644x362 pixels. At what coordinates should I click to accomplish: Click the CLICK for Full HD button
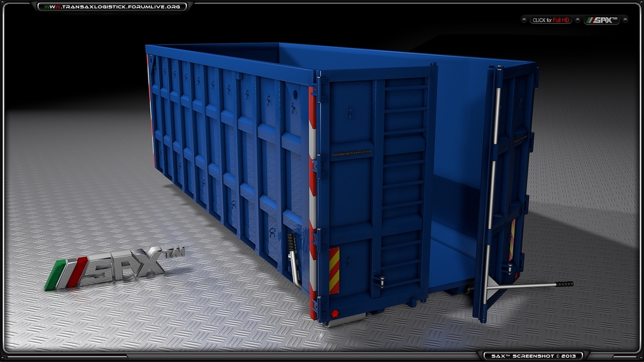coord(552,19)
